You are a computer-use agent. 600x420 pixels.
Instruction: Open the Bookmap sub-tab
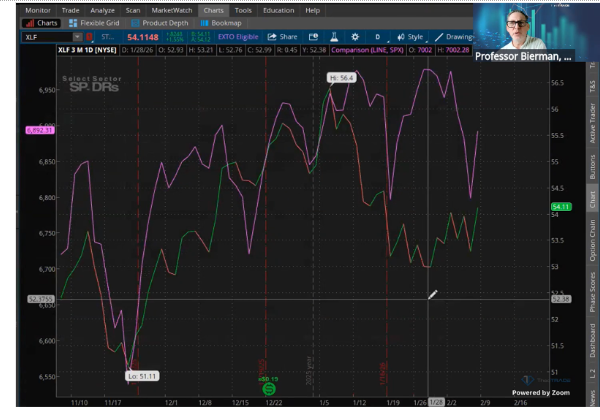(221, 23)
